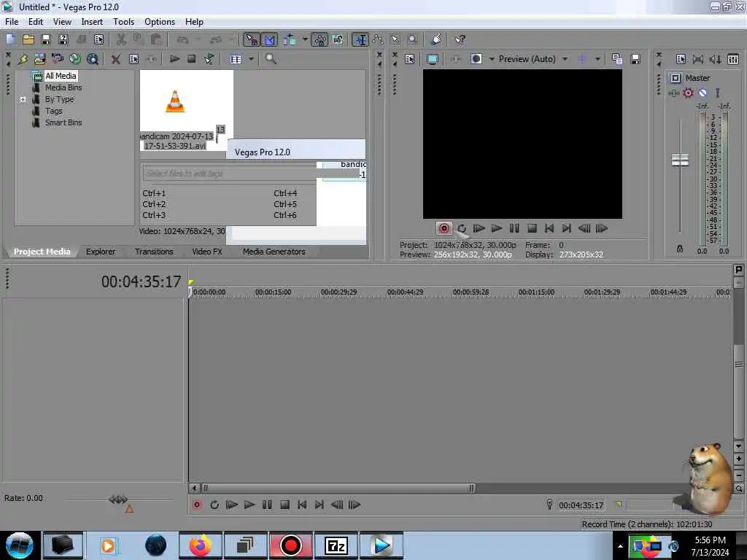The image size is (747, 560).
Task: Open the Views dropdown arrow in Project Media
Action: click(251, 59)
